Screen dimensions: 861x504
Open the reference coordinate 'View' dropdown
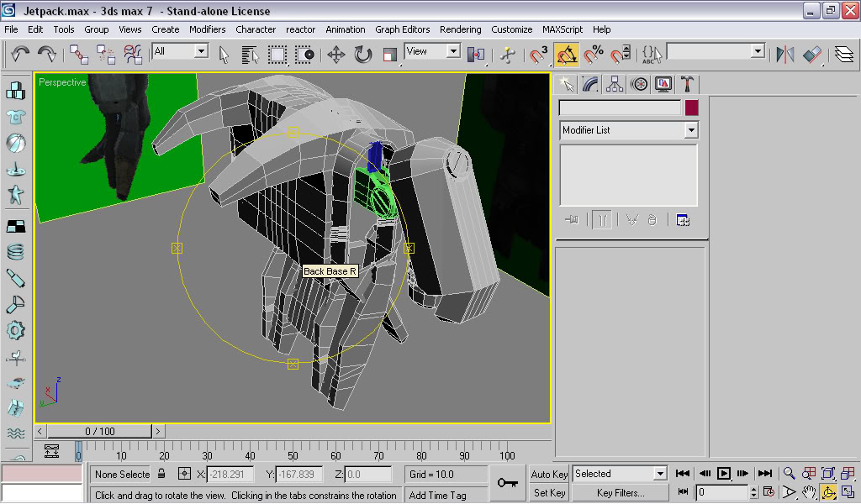pos(453,51)
